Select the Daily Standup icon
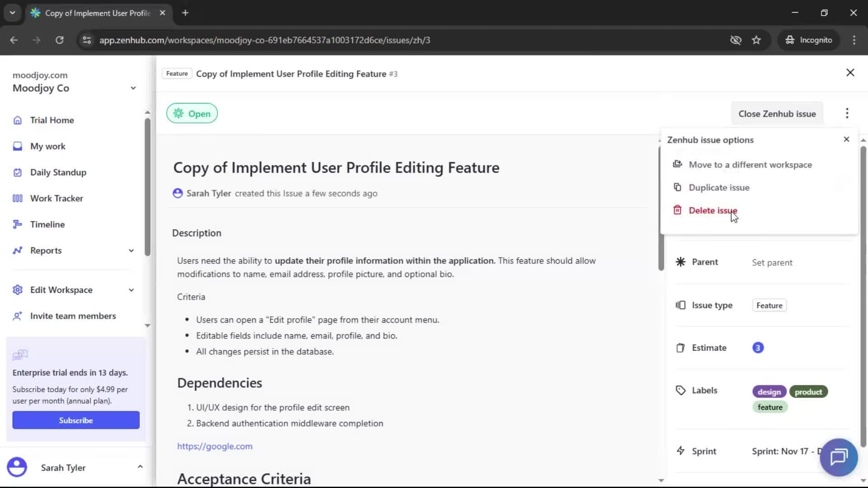Screen dimensions: 868x488 (17, 172)
